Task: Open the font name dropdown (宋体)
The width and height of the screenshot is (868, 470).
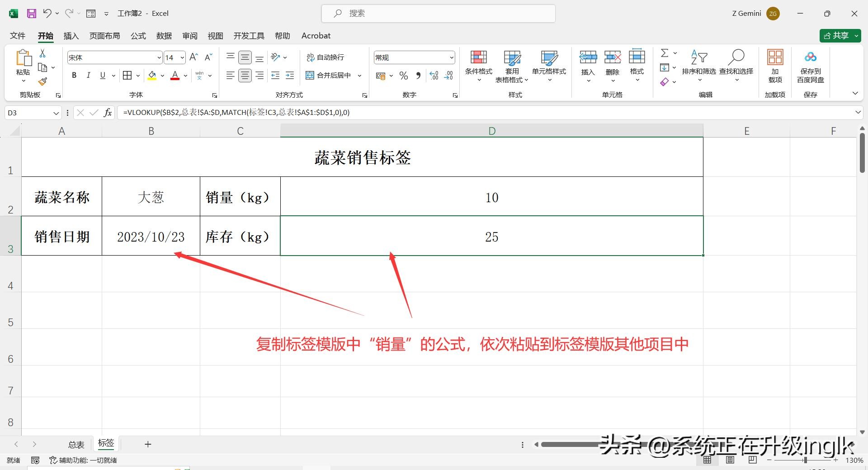Action: coord(159,58)
